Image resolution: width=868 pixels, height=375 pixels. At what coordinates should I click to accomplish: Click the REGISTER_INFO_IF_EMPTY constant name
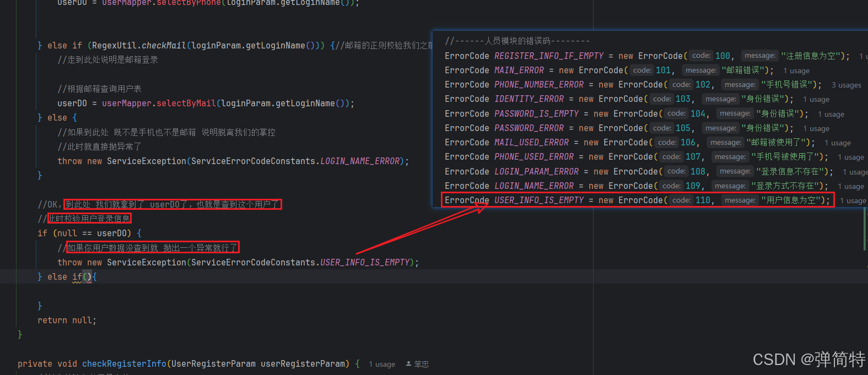(549, 56)
